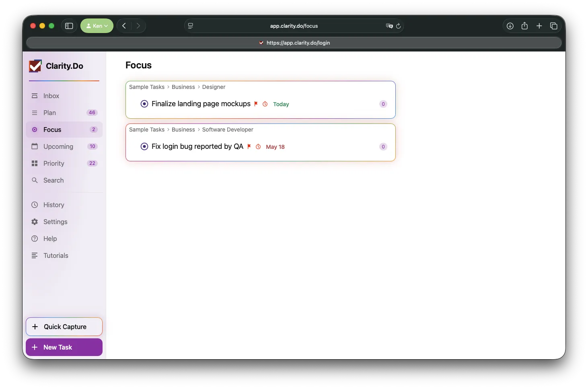The image size is (588, 389).
Task: Open the Plan view
Action: point(64,113)
